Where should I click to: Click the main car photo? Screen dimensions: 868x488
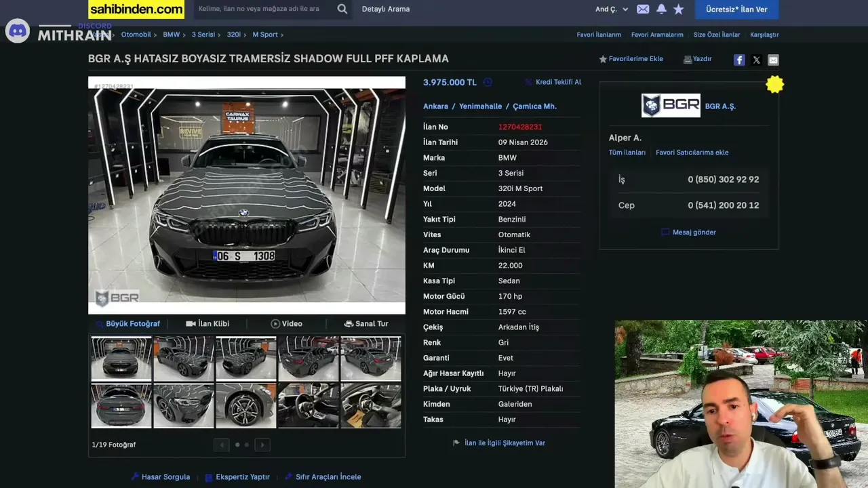[247, 195]
